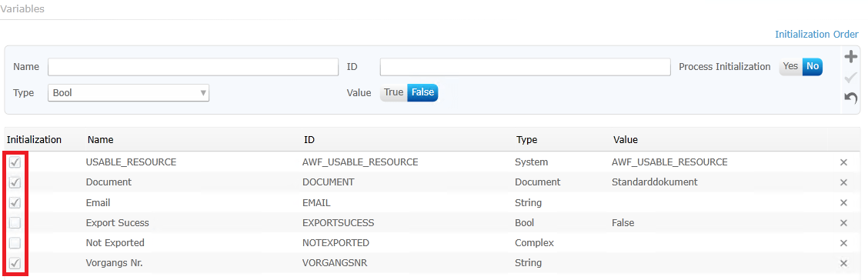Delete the Not Exported variable
The width and height of the screenshot is (868, 280).
tap(843, 244)
